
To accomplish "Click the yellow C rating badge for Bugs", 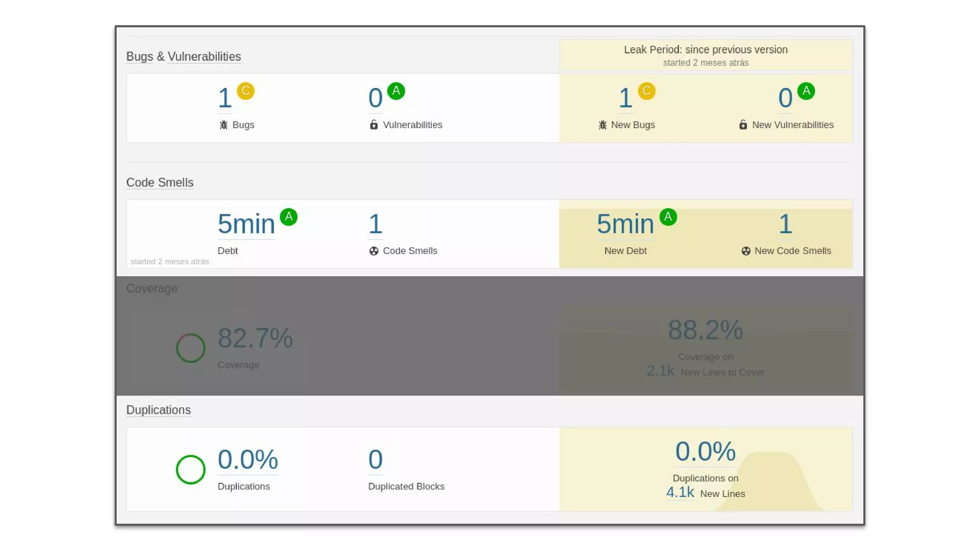I will (x=245, y=91).
